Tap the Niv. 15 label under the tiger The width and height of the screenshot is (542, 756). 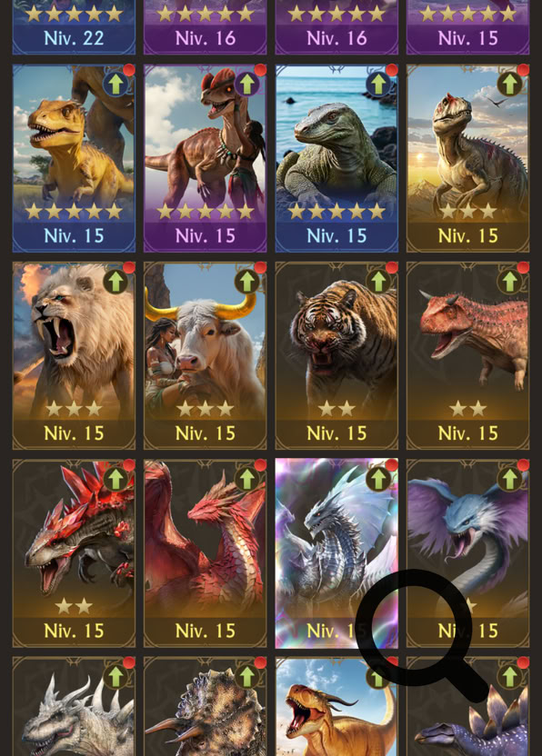[336, 433]
